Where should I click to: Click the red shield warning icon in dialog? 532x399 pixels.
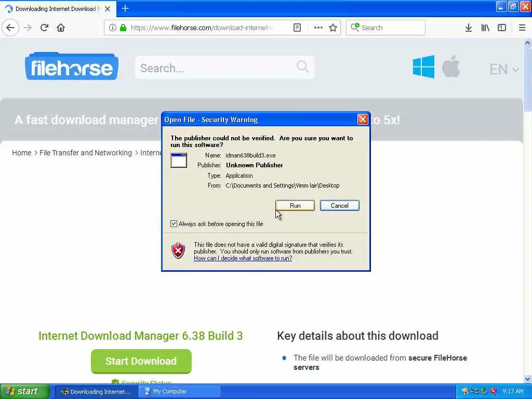[x=178, y=251]
